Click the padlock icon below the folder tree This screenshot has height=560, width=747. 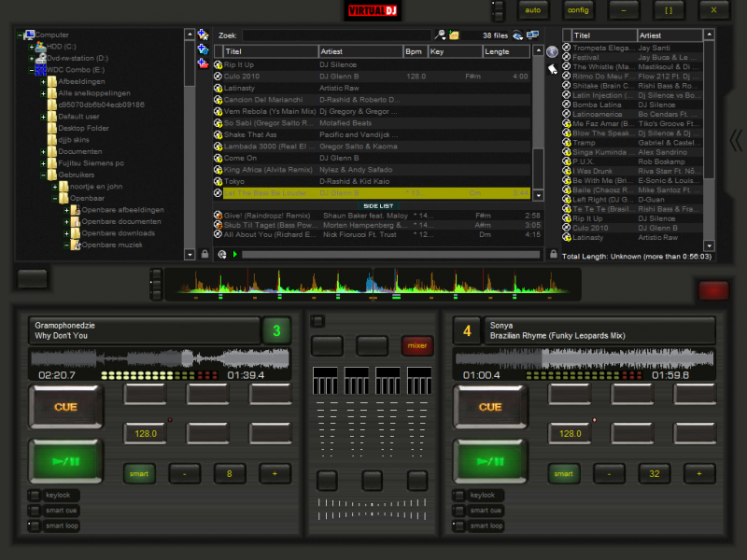(x=204, y=254)
